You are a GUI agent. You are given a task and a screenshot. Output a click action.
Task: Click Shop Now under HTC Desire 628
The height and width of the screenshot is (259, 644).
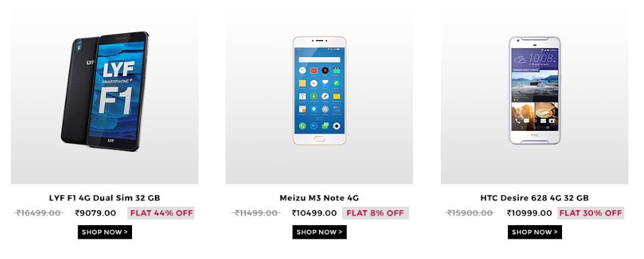(x=535, y=232)
